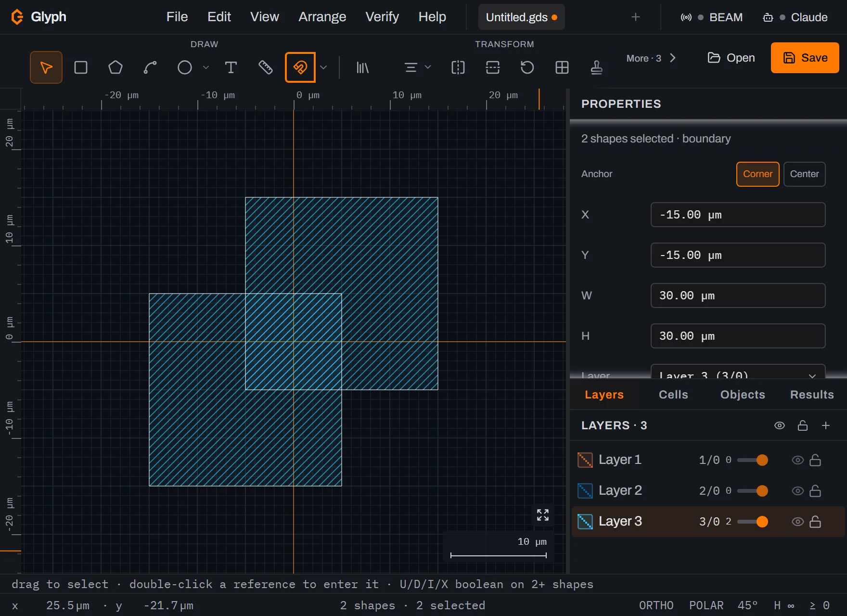Click the flip vertical transform icon
Screen dimensions: 847x616
point(493,67)
